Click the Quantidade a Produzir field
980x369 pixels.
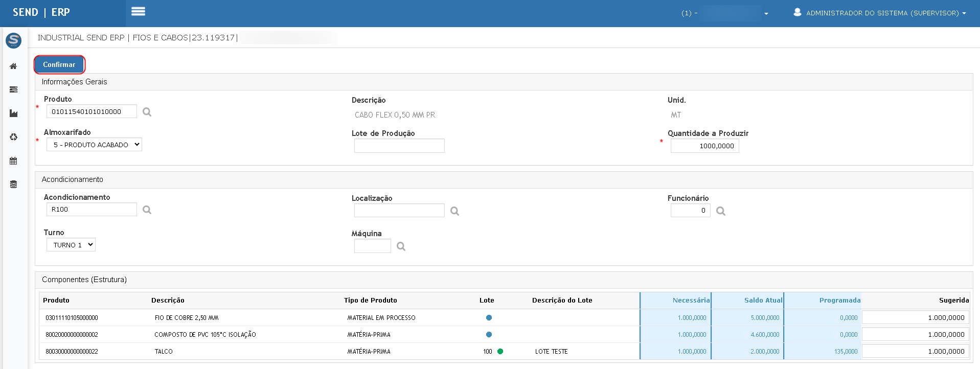(704, 146)
